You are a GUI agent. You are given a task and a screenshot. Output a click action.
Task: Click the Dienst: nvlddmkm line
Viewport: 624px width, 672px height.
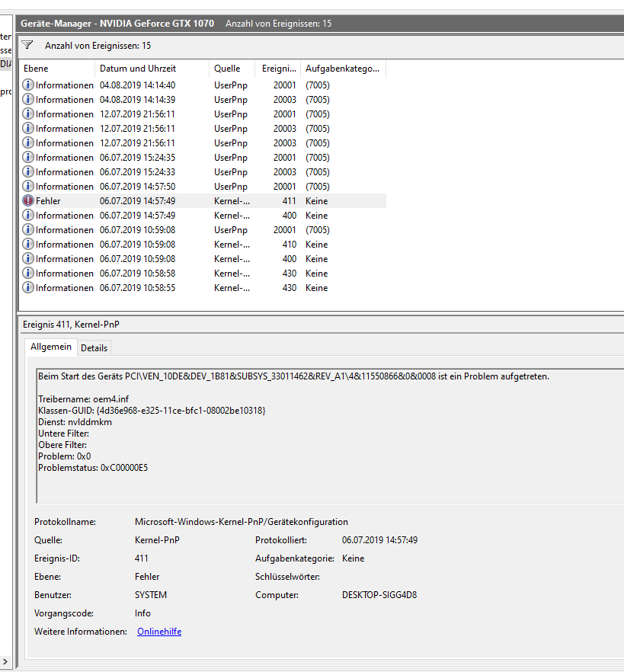point(75,422)
